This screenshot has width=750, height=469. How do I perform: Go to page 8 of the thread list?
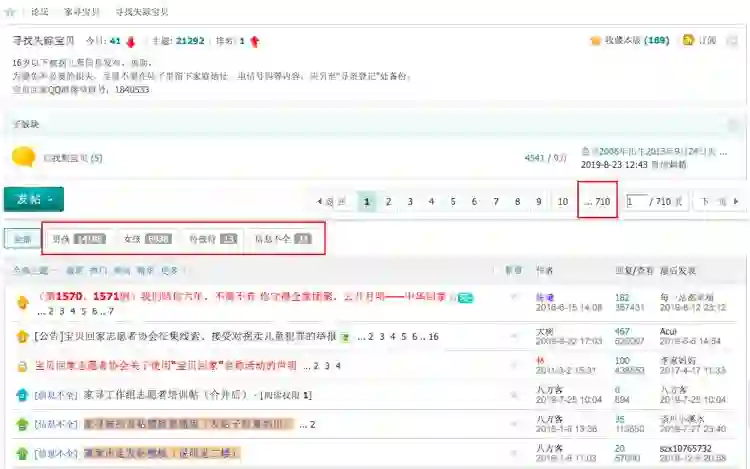[517, 202]
